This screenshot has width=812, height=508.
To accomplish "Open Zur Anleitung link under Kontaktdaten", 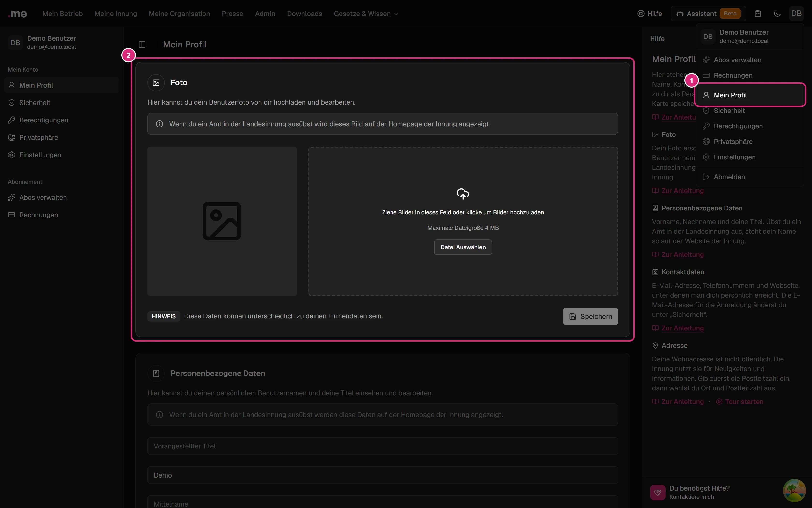I will coord(678,328).
